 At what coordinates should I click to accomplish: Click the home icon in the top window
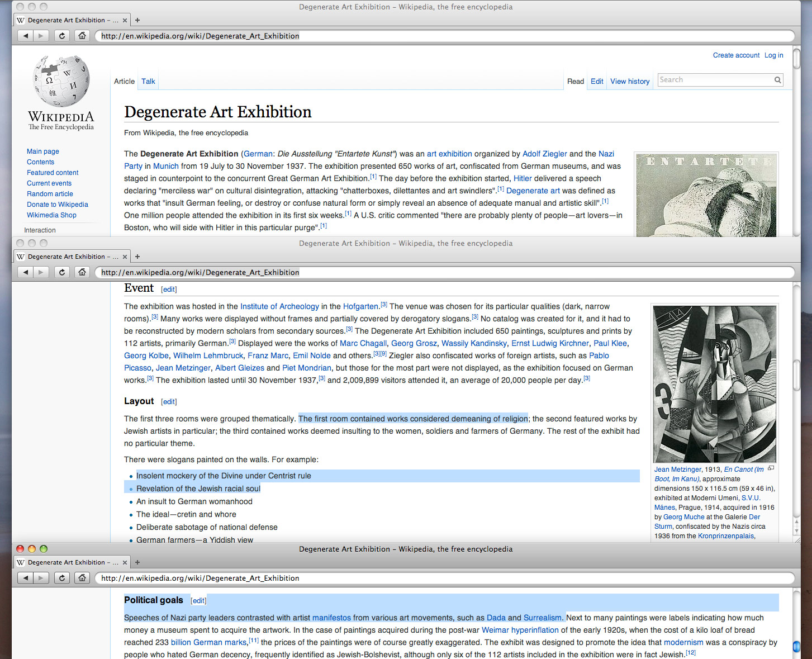click(x=82, y=36)
